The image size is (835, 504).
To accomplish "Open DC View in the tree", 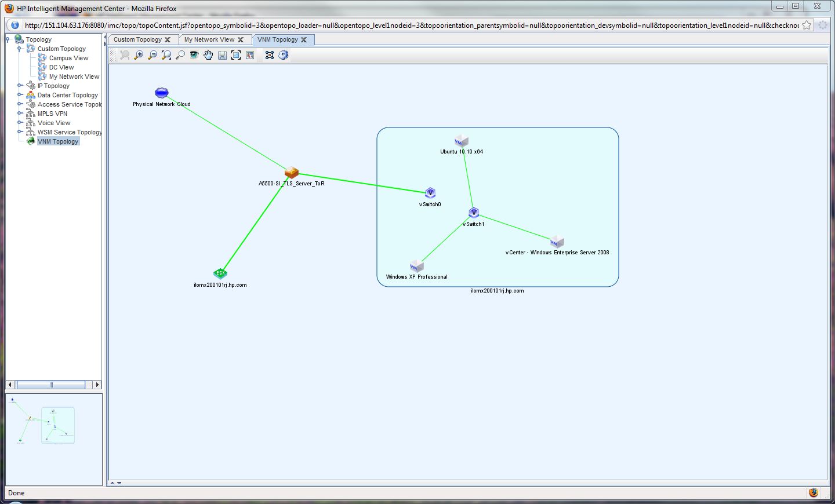I will pyautogui.click(x=61, y=67).
